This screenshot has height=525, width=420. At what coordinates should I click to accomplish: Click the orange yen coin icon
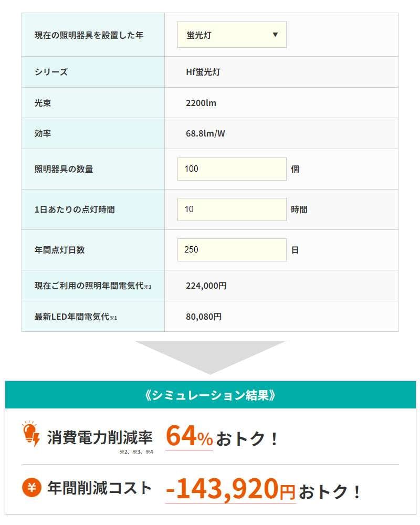pos(31,487)
